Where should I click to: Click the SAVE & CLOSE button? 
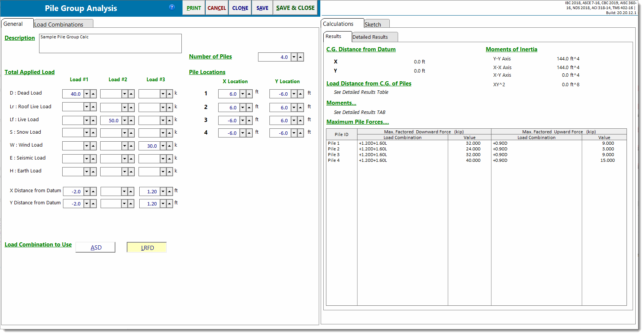tap(295, 8)
